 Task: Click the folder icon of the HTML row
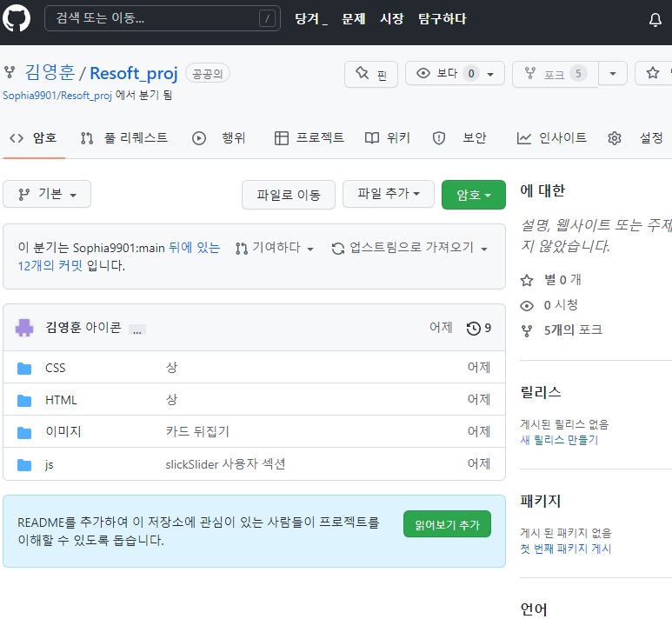24,401
